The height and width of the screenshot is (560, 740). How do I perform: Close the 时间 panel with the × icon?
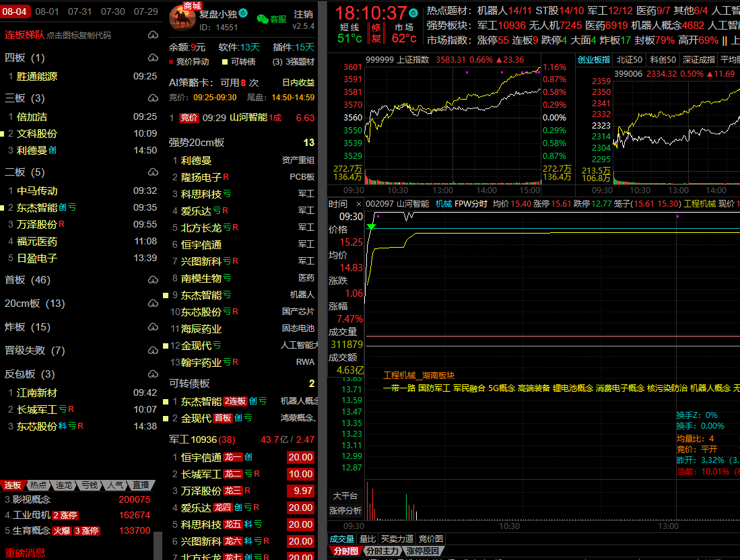[359, 205]
